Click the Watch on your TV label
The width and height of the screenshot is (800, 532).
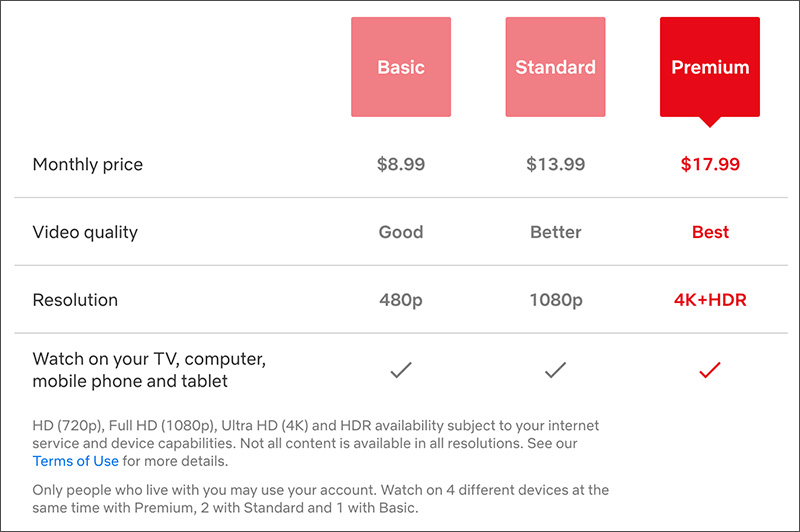tap(149, 370)
